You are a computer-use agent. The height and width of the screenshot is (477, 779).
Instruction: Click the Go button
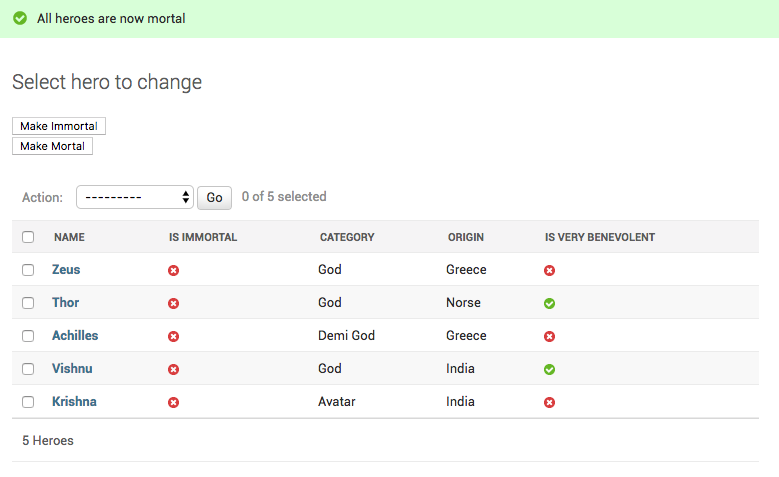(214, 198)
